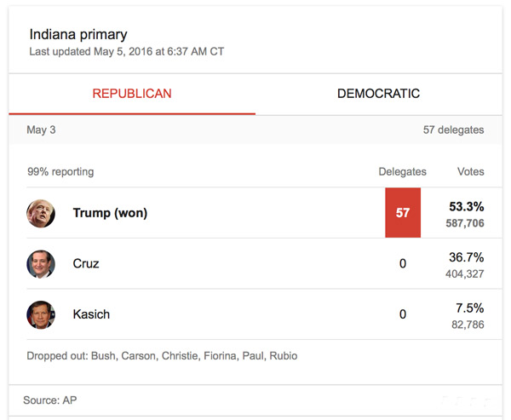The width and height of the screenshot is (511, 420).
Task: Click the 'Source: AP' footer text
Action: tap(57, 400)
